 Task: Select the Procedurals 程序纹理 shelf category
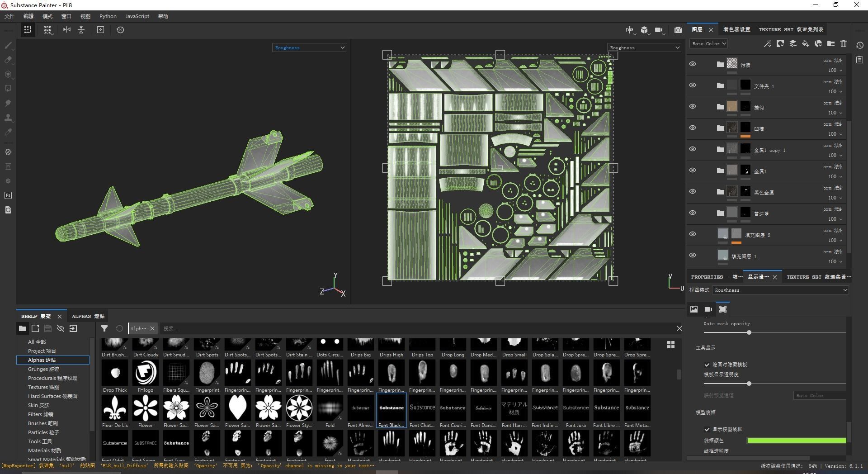click(52, 378)
